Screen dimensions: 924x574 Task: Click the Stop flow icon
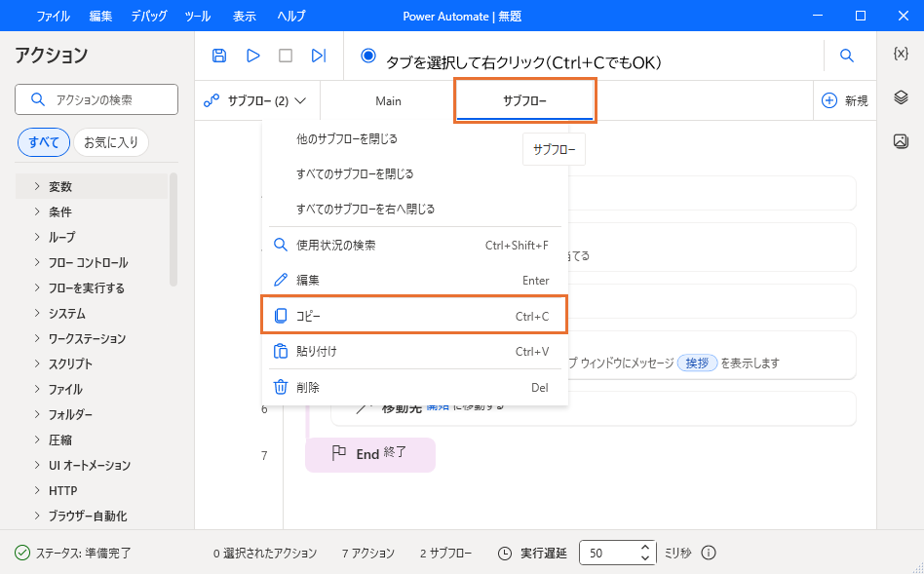286,56
